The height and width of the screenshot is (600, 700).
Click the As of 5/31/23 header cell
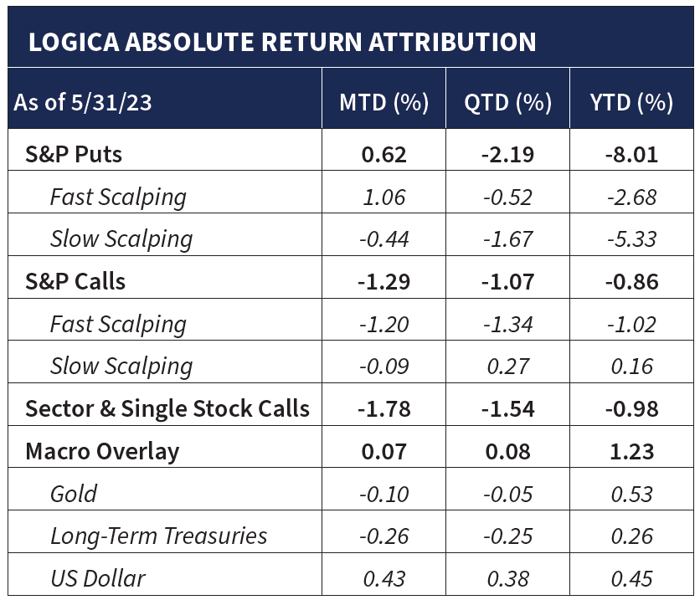click(x=83, y=104)
